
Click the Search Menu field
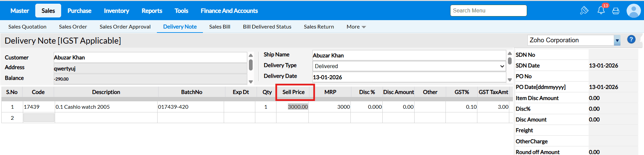[x=488, y=11]
